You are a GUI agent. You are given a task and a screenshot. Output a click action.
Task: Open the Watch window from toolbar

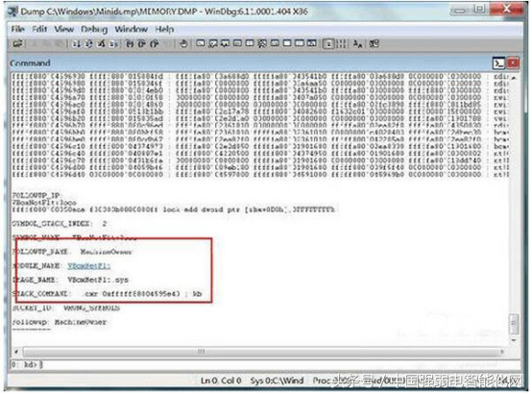tap(213, 43)
